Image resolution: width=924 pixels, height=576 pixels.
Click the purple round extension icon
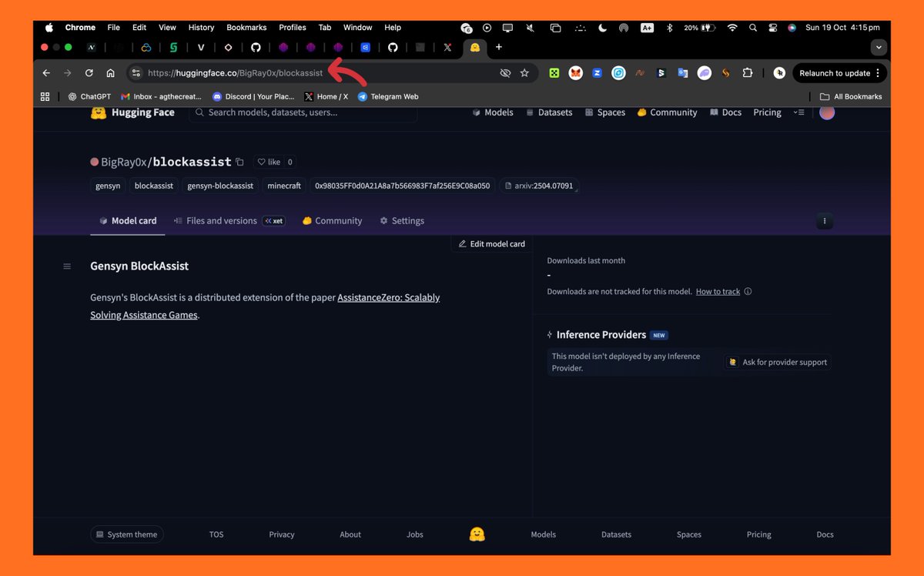pos(704,73)
